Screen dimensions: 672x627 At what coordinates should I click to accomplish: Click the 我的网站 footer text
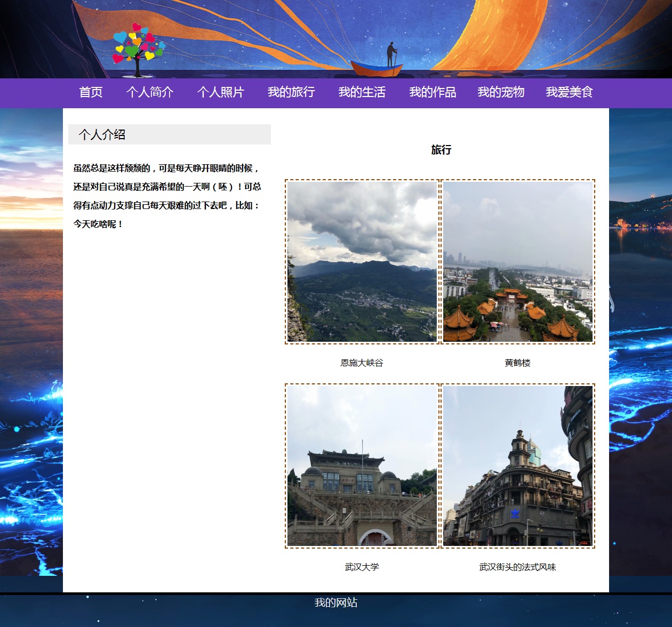click(x=336, y=603)
